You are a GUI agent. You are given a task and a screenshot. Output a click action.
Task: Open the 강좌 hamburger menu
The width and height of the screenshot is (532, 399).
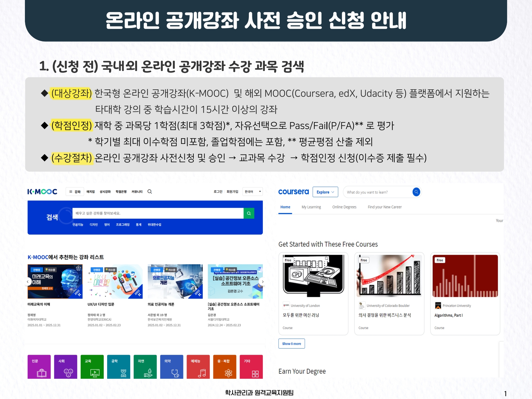coord(75,192)
